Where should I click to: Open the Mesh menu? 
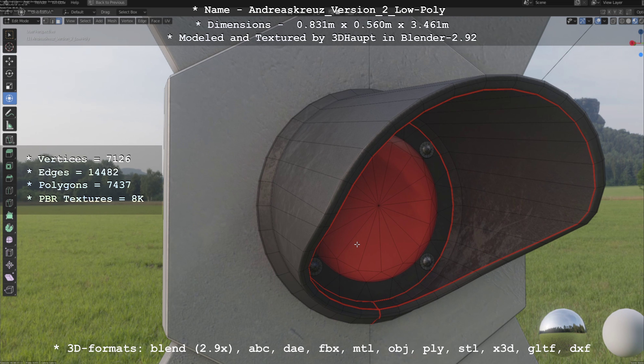[112, 21]
